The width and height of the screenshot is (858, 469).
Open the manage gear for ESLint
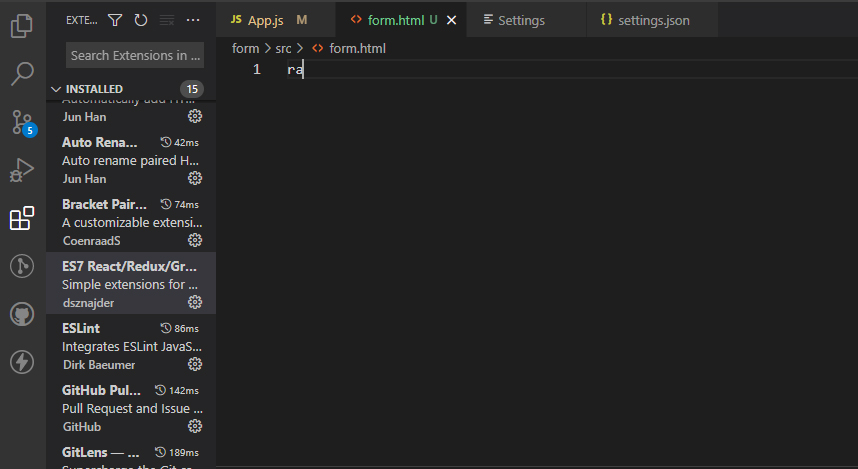click(195, 364)
